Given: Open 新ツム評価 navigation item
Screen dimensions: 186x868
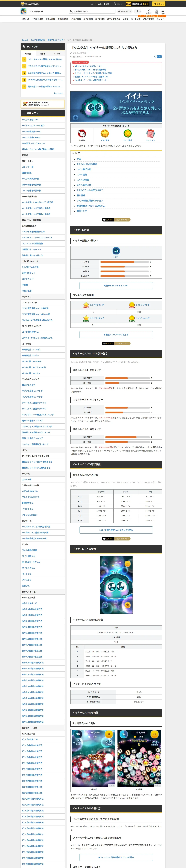Looking at the screenshot, I should pos(50,19).
